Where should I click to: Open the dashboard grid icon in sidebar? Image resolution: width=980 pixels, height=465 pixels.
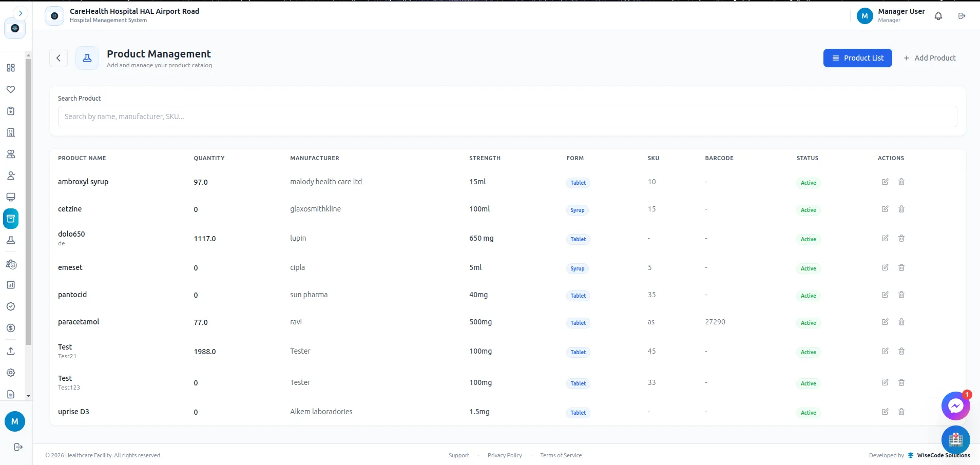11,68
